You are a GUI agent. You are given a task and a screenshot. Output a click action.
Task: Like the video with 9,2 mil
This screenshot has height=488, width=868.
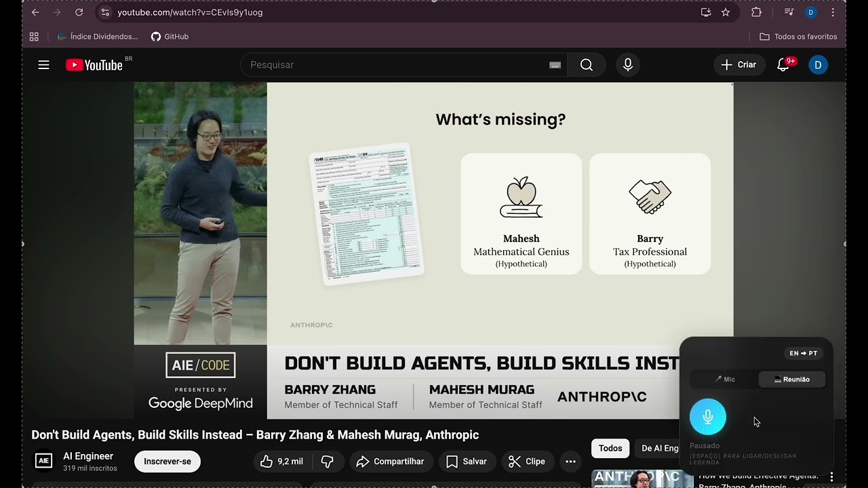(282, 462)
